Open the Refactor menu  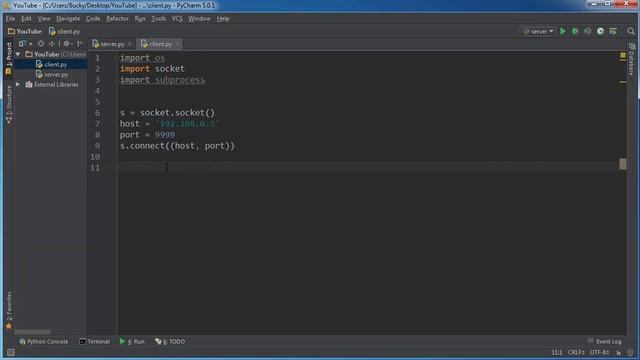[x=117, y=19]
